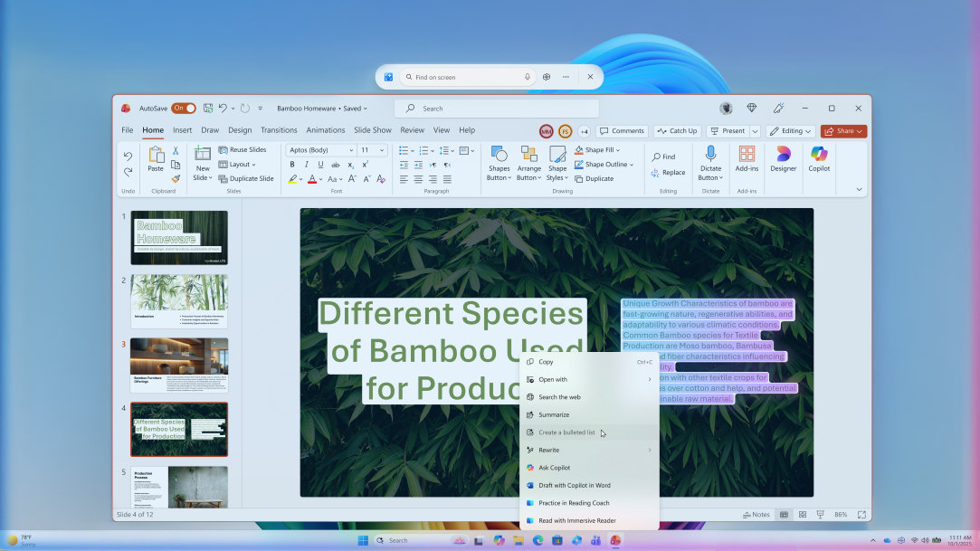Select slide 2 thumbnail in the panel
Image resolution: width=980 pixels, height=551 pixels.
coord(179,299)
